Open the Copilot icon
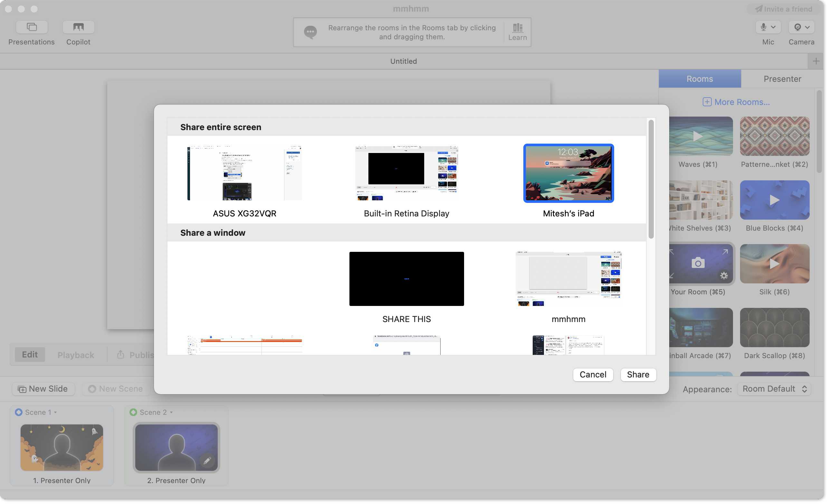Viewport: 828px width, 504px height. point(78,27)
